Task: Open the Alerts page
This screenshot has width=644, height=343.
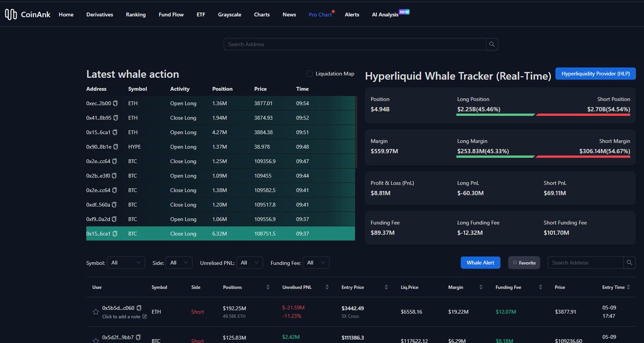Action: coord(352,14)
